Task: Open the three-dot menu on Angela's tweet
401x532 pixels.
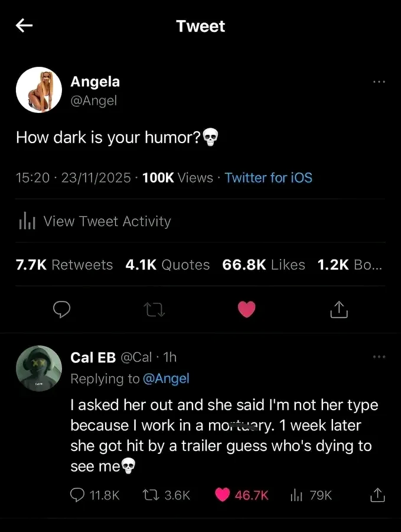Action: click(379, 82)
